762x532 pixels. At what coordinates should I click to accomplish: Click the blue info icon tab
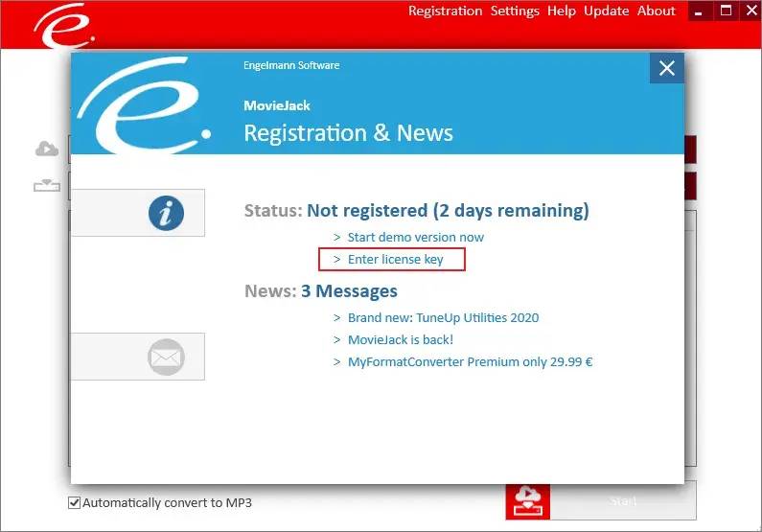coord(166,213)
